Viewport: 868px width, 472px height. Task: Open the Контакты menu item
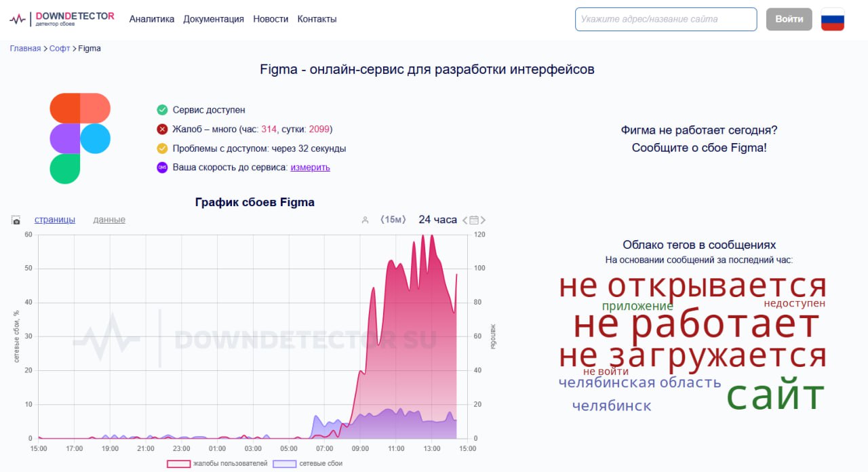[317, 19]
